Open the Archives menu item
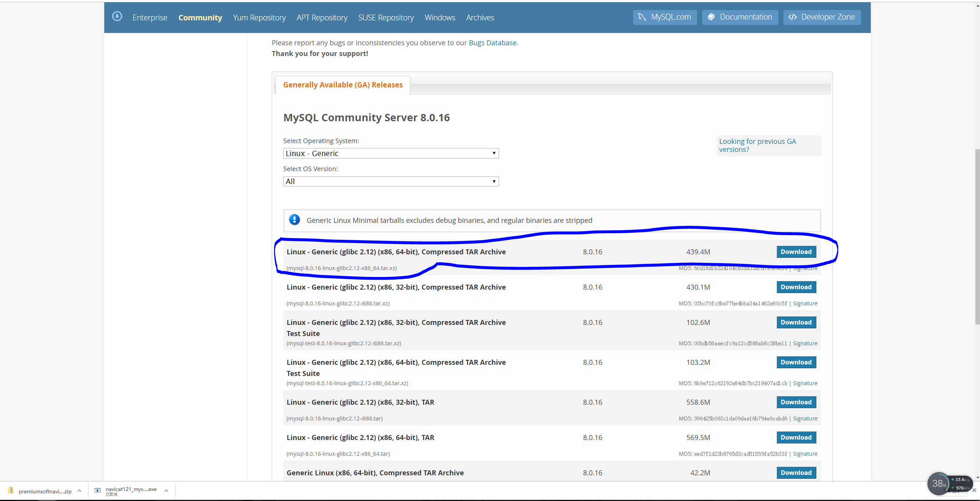980x501 pixels. pos(480,18)
